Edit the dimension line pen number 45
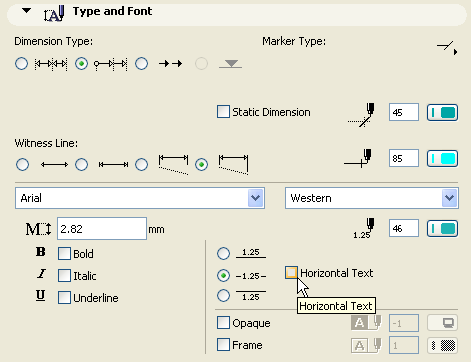471x362 pixels. pyautogui.click(x=404, y=112)
